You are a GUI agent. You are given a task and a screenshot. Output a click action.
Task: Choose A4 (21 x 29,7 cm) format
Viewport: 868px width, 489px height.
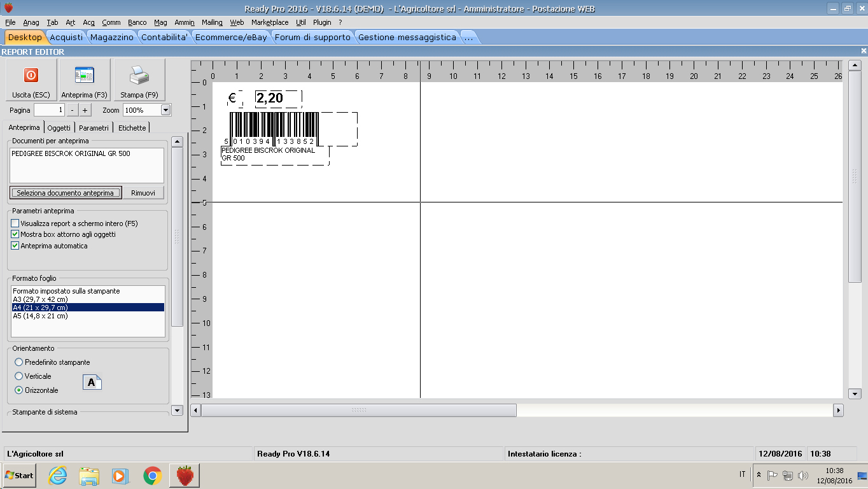click(88, 308)
